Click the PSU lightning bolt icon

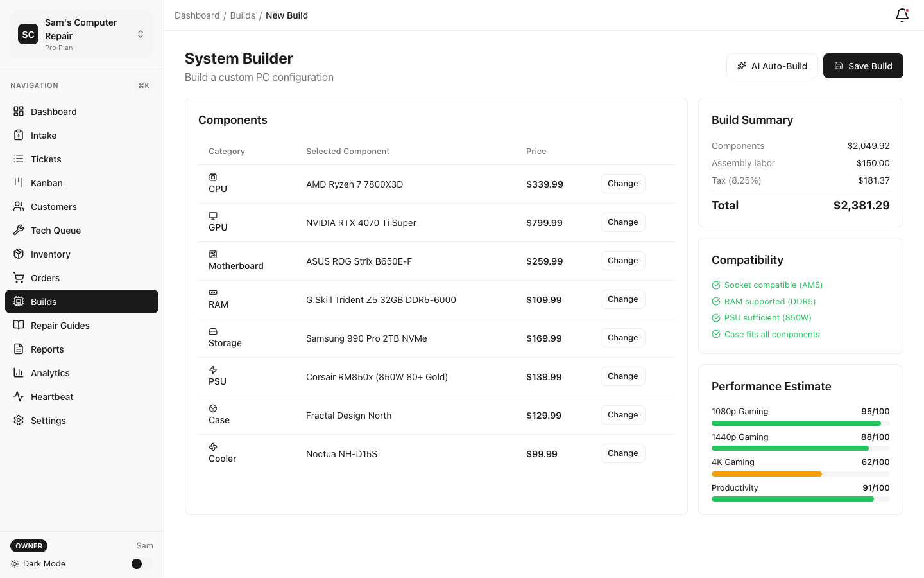pyautogui.click(x=212, y=369)
